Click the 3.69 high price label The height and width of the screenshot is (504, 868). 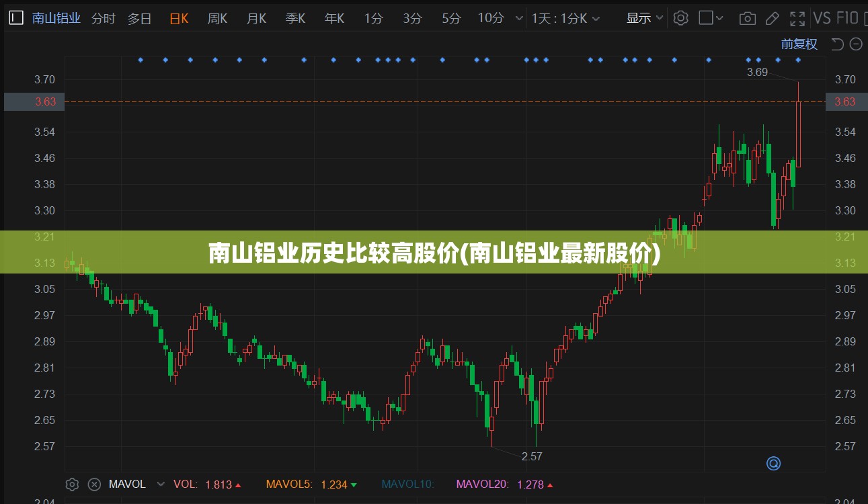(757, 72)
